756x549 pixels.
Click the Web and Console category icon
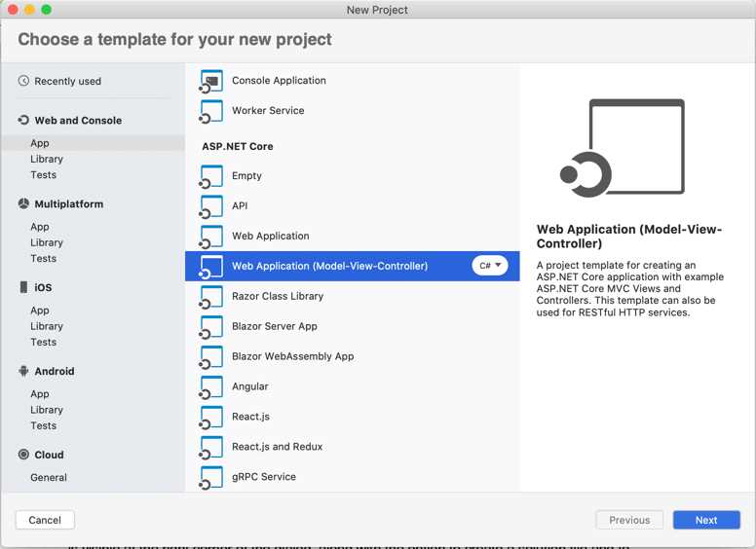tap(23, 120)
